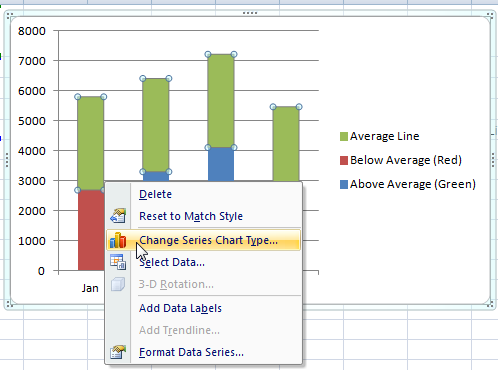Click the red Below Average legend swatch

tap(344, 160)
